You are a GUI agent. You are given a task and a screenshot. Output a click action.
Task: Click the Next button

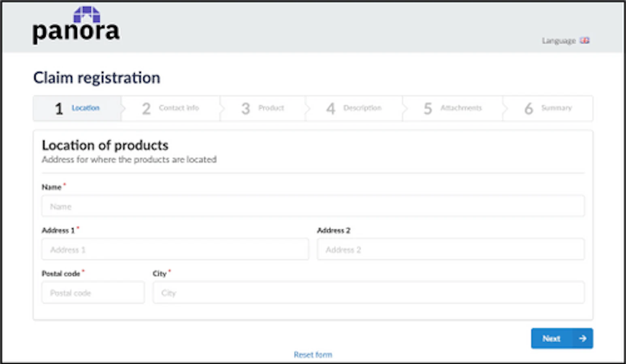point(562,339)
